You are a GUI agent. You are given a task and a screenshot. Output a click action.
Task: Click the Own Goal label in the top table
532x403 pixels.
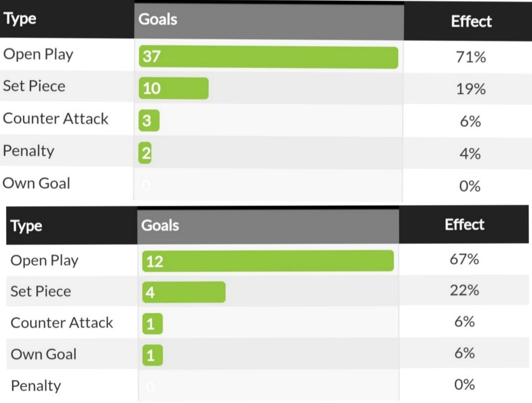point(37,183)
